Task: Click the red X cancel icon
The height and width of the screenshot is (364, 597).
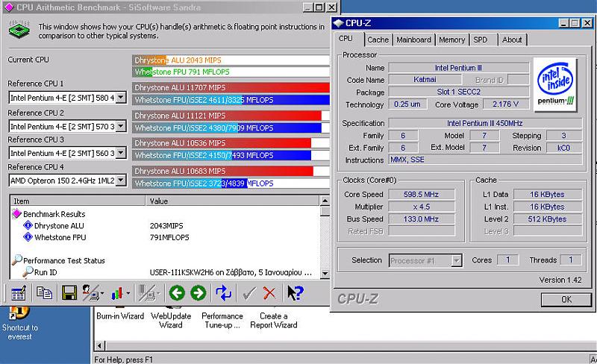Action: [x=269, y=293]
